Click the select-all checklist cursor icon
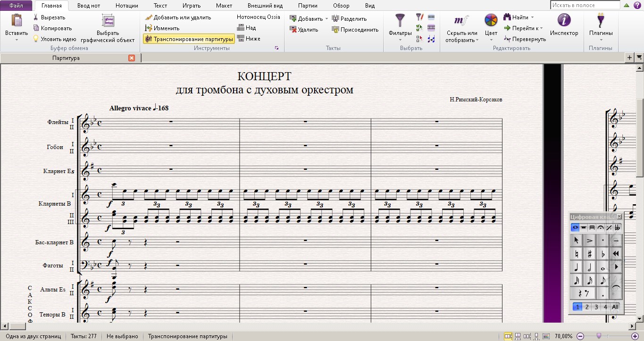644x341 pixels. 419,28
